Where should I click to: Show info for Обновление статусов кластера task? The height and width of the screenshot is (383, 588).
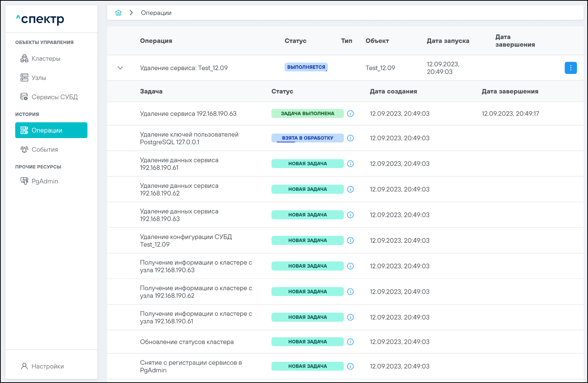click(350, 342)
